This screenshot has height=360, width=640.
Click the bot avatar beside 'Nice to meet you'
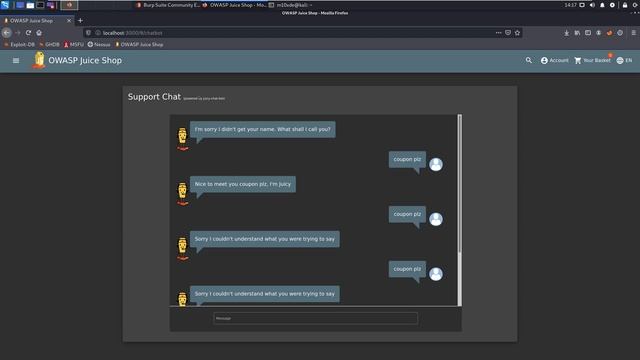182,193
